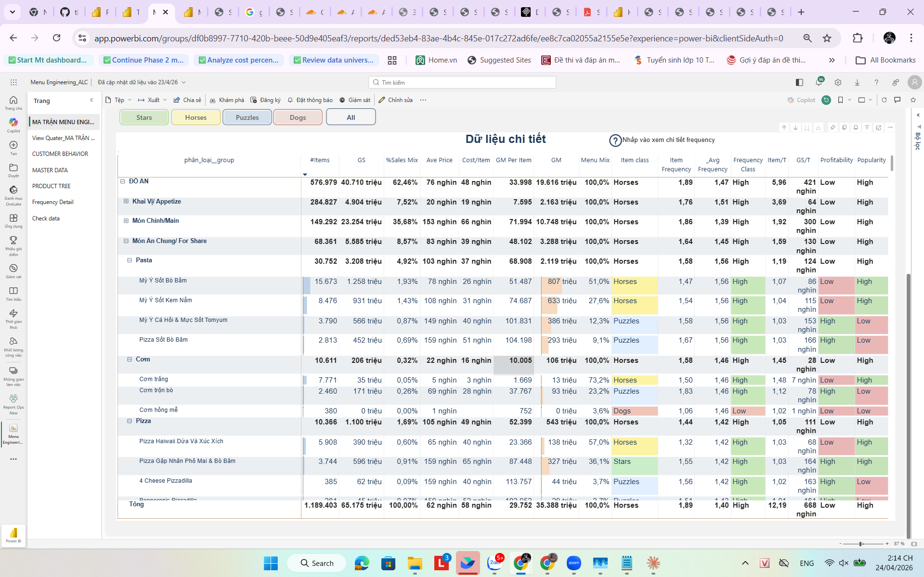The width and height of the screenshot is (924, 577).
Task: Open the Frequency Detail page
Action: (53, 202)
